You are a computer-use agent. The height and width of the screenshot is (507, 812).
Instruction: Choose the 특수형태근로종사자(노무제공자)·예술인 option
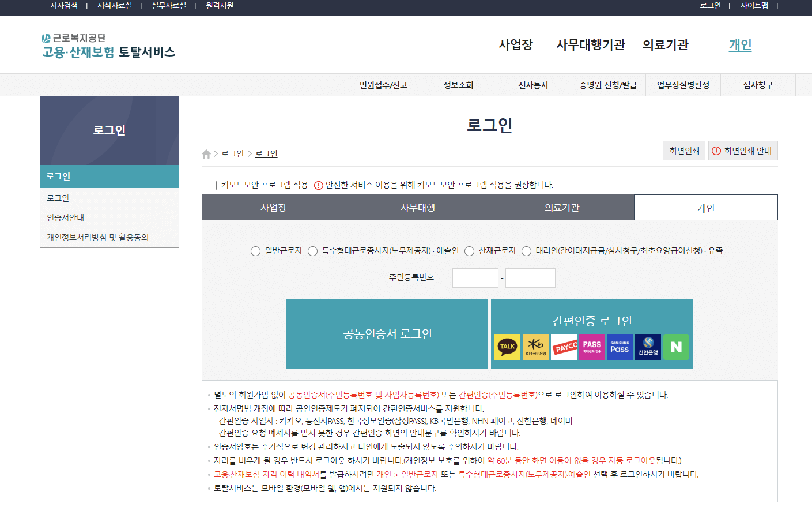pos(312,251)
